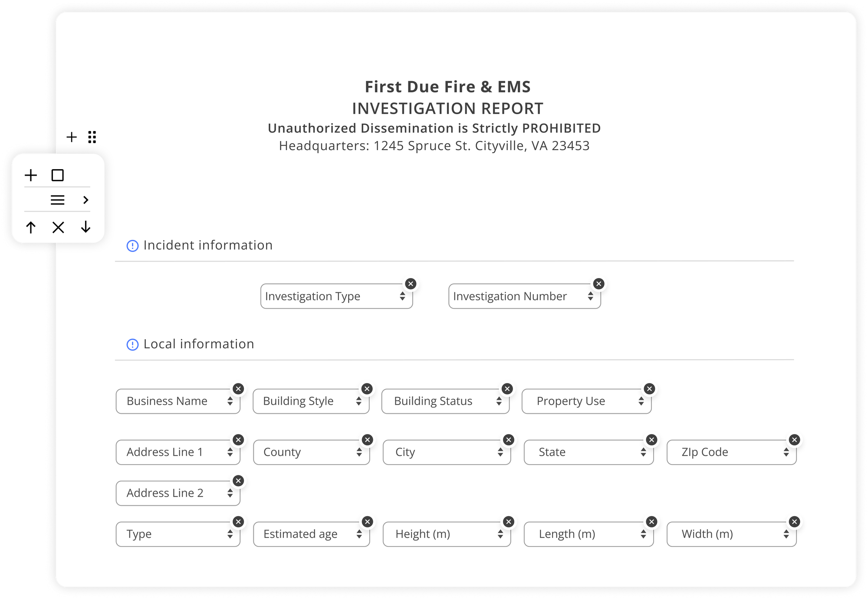This screenshot has width=868, height=599.
Task: Select the square shape icon in the toolbar
Action: point(58,175)
